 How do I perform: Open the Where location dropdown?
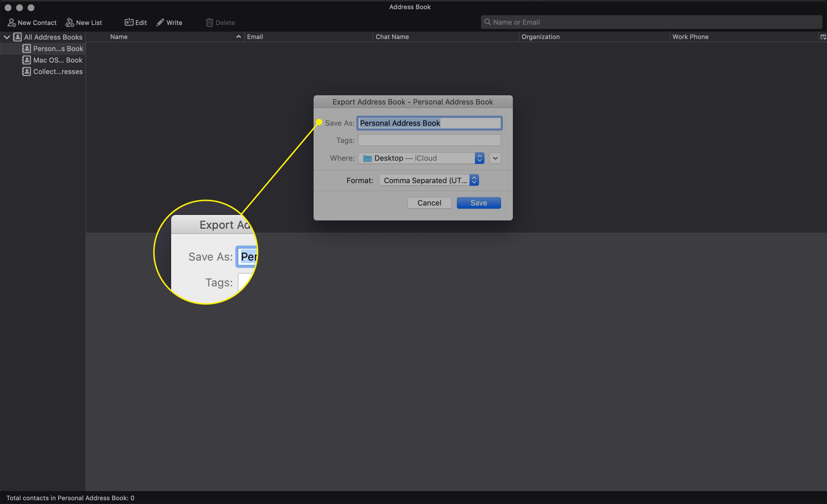pos(480,158)
